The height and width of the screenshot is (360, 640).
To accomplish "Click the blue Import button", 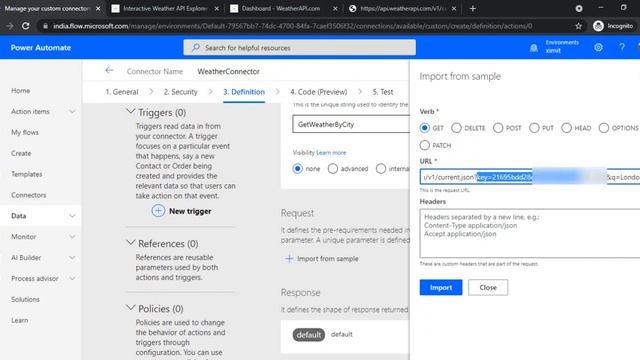I will click(x=441, y=287).
